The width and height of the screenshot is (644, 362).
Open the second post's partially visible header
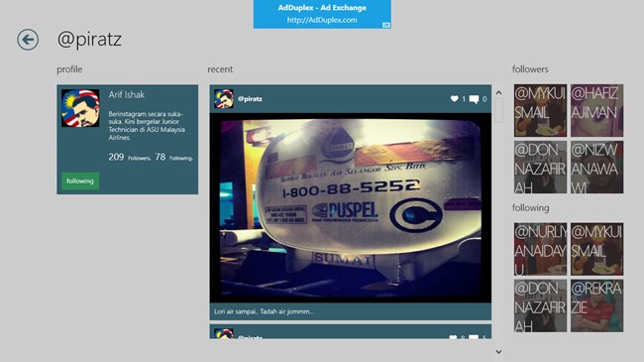coord(351,332)
